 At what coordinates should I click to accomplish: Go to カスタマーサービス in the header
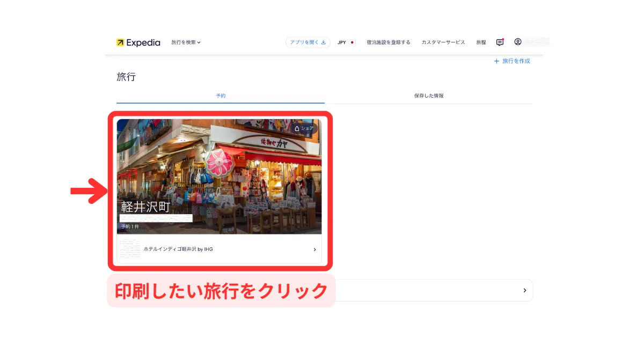coord(443,42)
